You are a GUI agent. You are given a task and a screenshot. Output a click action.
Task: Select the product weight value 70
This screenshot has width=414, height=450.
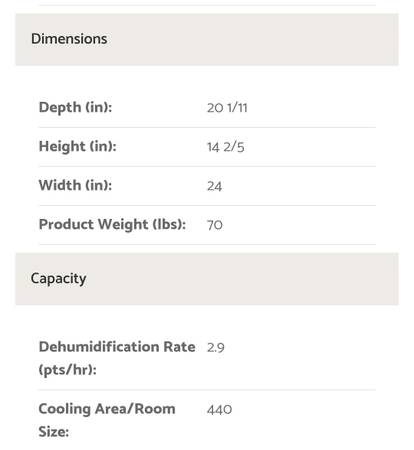[x=215, y=225]
